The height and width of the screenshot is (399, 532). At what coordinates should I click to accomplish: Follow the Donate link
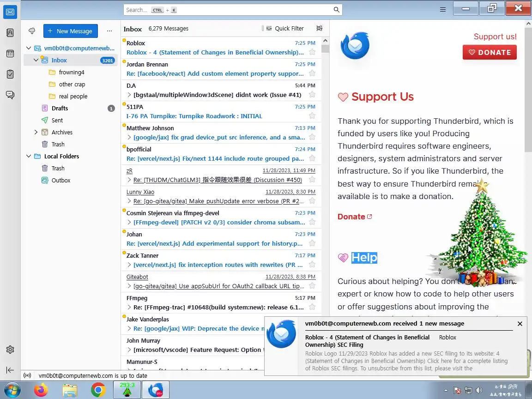pos(355,217)
